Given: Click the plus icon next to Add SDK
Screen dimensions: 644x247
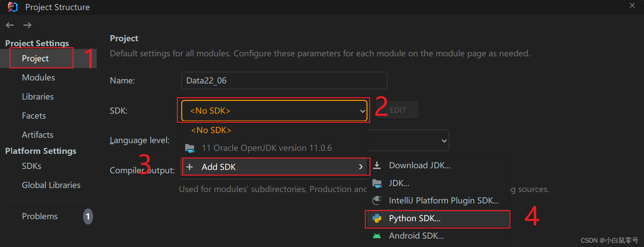Looking at the screenshot, I should (x=190, y=167).
